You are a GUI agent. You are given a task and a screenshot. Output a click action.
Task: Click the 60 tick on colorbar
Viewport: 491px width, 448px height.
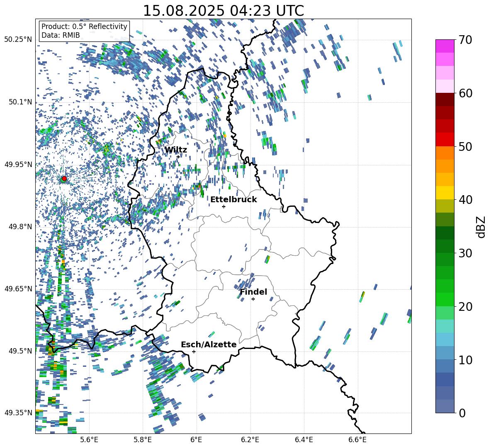click(x=465, y=93)
